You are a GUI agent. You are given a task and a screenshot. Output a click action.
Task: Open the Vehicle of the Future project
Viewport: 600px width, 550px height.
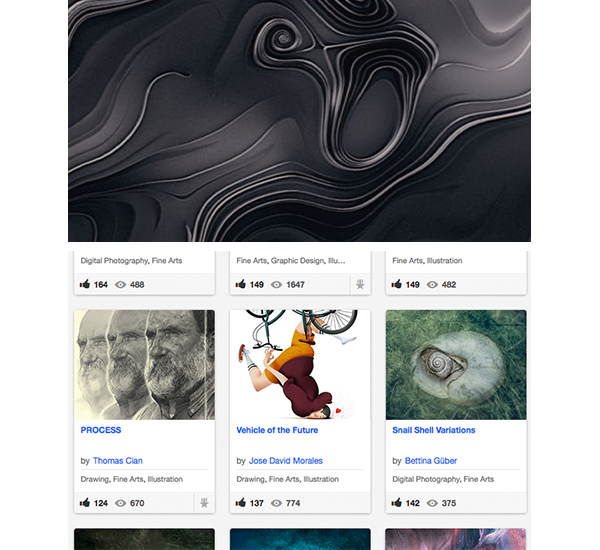point(277,430)
